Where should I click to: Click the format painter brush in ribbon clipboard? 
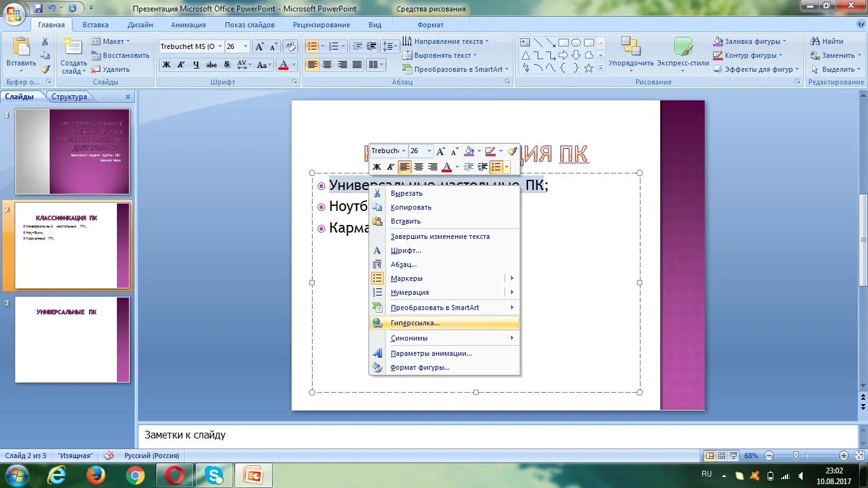pos(45,69)
